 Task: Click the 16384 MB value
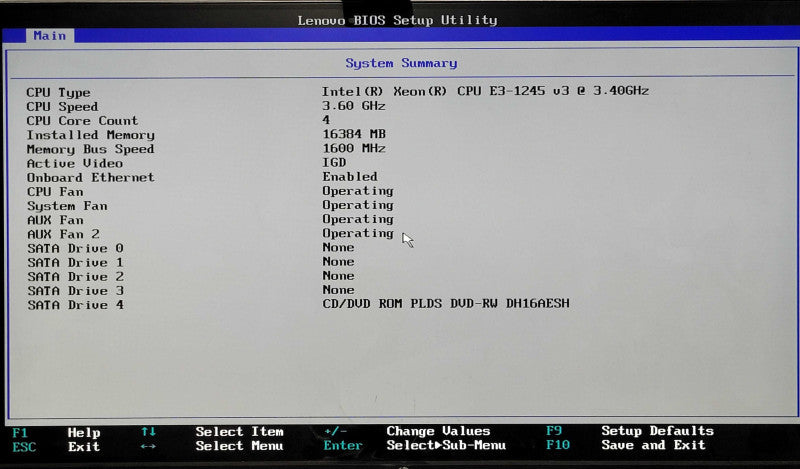pyautogui.click(x=354, y=134)
